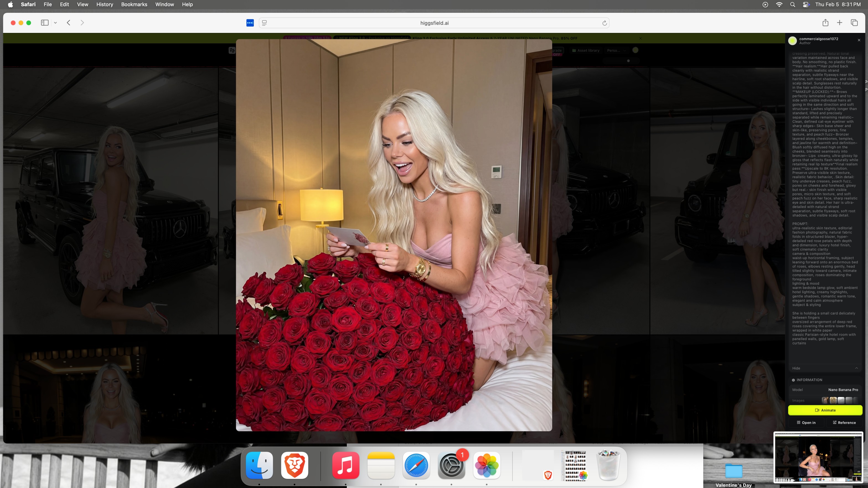Reload the higgsfield.ai page

tap(604, 23)
